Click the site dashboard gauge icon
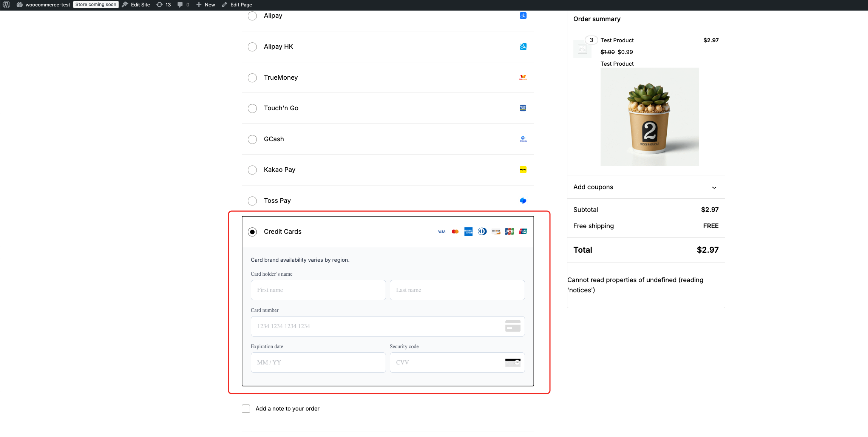The image size is (868, 437). click(x=20, y=5)
